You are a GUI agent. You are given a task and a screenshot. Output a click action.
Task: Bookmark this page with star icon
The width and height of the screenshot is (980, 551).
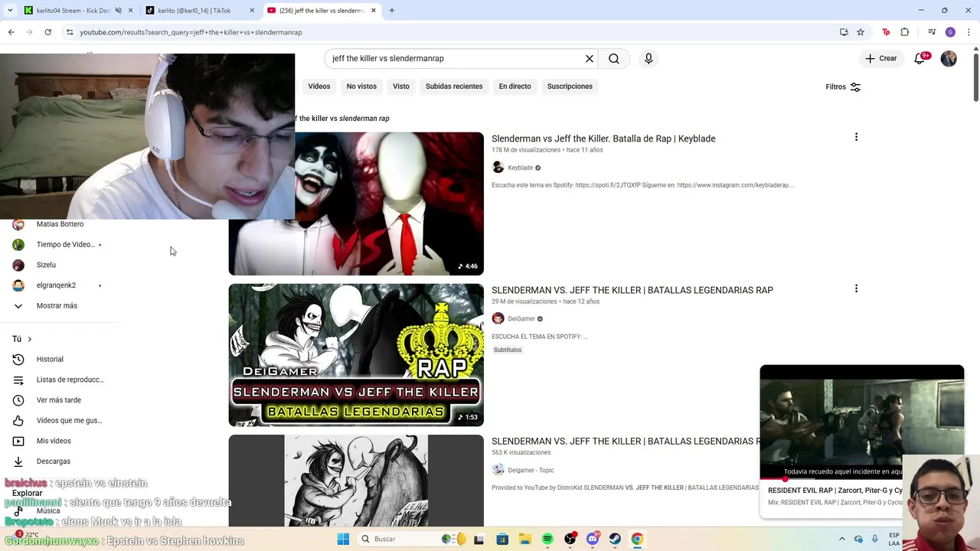(861, 32)
